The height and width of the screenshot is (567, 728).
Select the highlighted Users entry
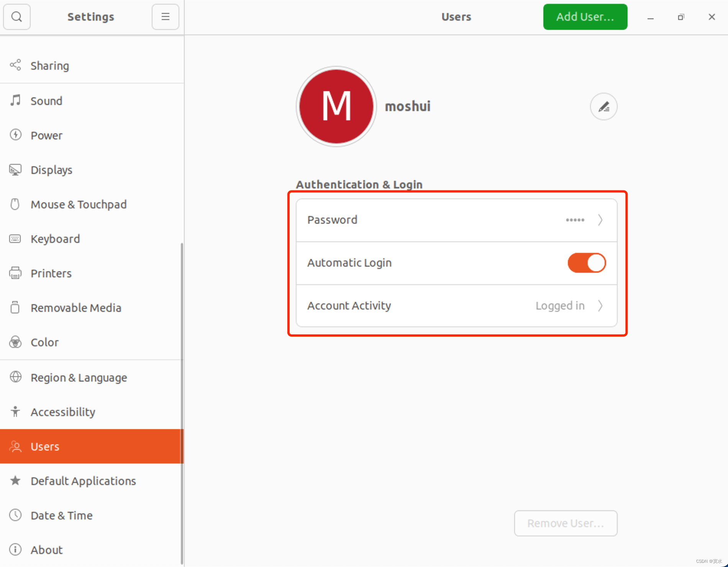92,446
